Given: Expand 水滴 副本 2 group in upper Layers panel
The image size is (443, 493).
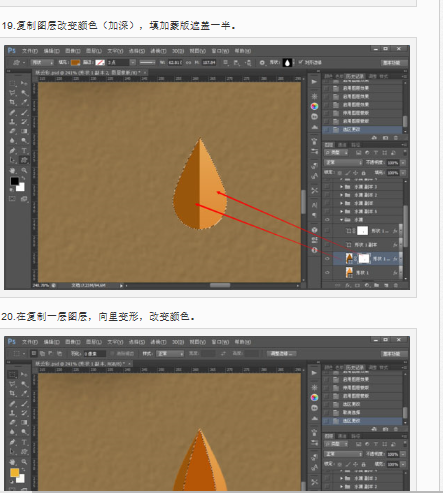Looking at the screenshot, I should [341, 195].
